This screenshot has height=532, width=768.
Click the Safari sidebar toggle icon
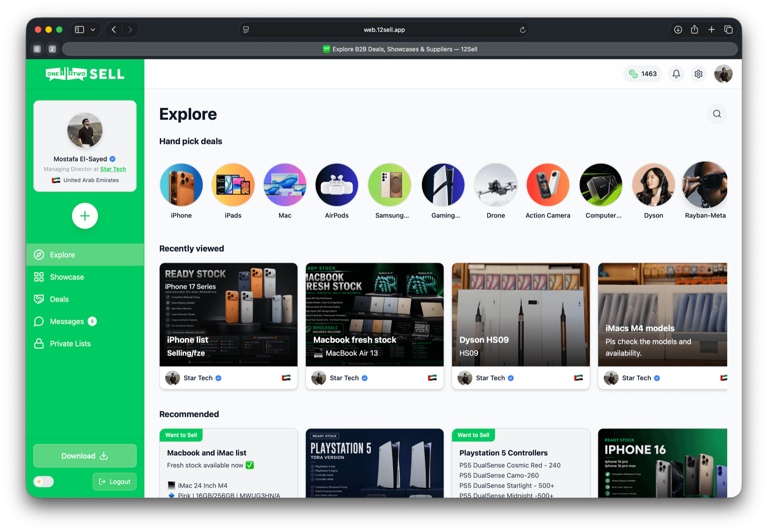point(79,30)
